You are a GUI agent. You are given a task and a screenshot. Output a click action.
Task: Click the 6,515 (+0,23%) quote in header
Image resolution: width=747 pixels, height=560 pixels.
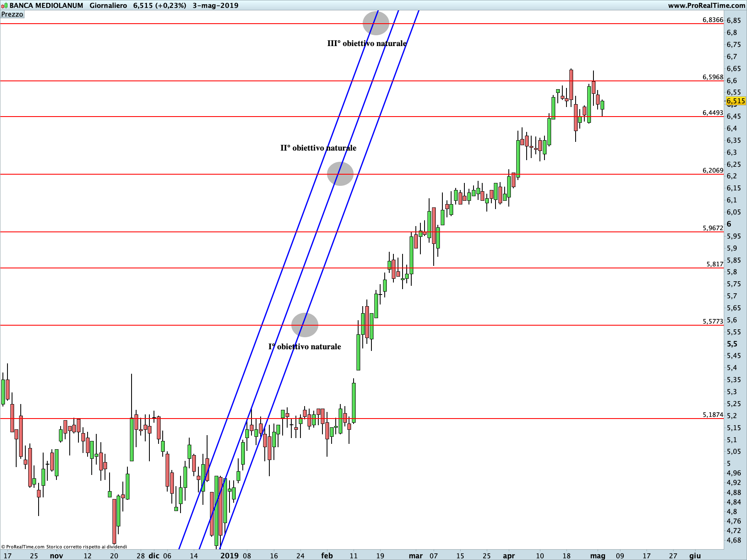(x=160, y=5)
